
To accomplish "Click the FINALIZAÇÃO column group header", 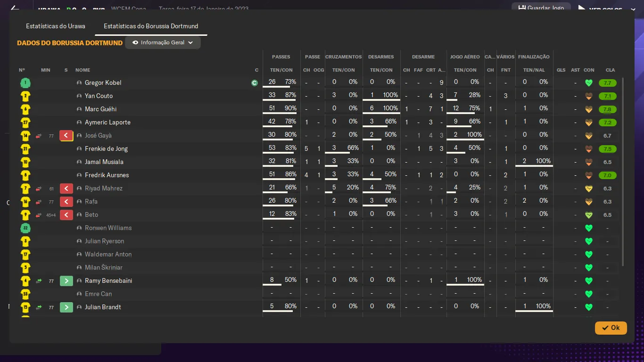I will 534,57.
